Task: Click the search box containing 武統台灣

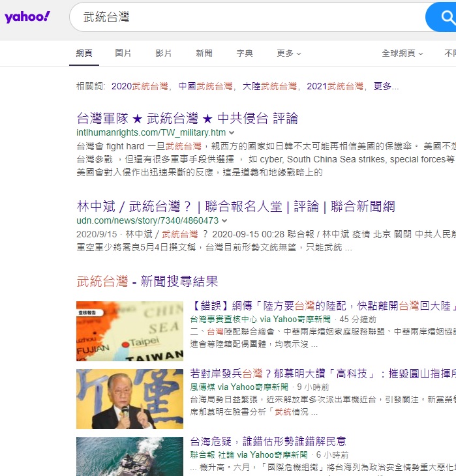Action: (x=248, y=18)
